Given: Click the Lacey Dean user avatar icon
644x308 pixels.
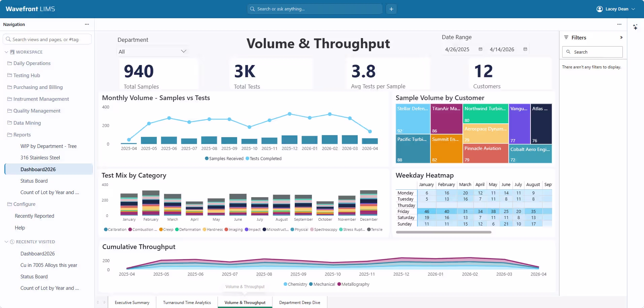Looking at the screenshot, I should coord(600,9).
